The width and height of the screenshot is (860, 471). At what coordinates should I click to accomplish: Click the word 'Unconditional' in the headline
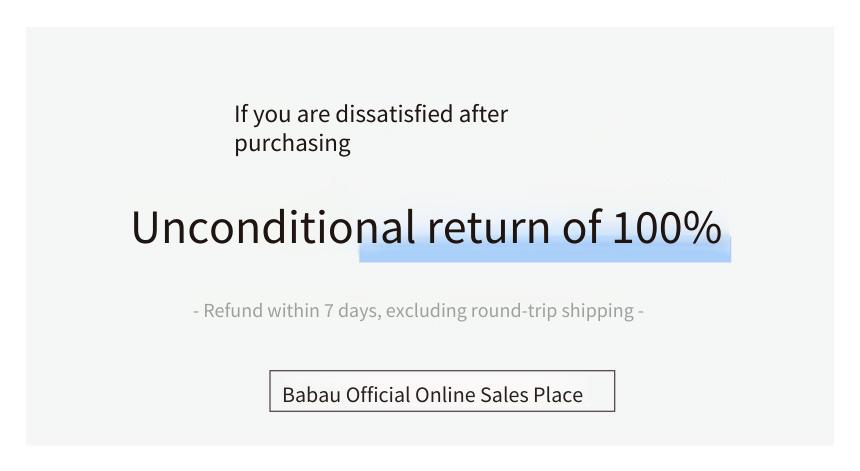point(273,227)
